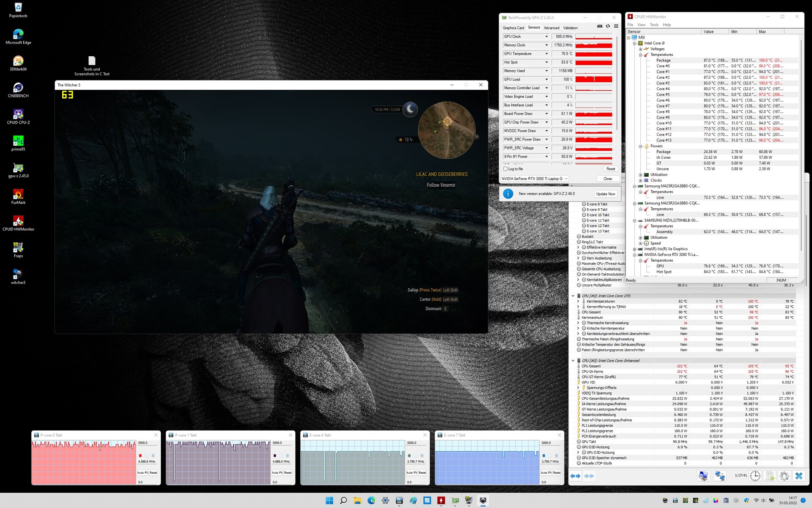
Task: Open HWiNFO settings gear icon
Action: pos(784,476)
